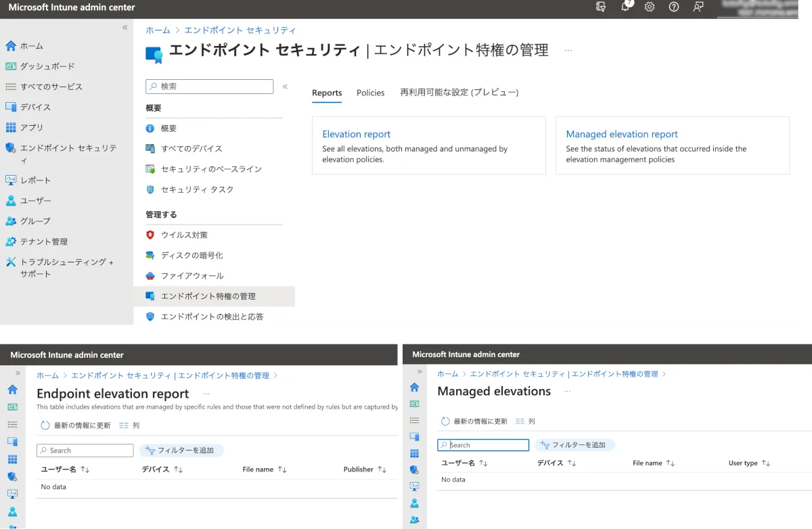
Task: Collapse the security menu panel with chevron
Action: pos(285,87)
